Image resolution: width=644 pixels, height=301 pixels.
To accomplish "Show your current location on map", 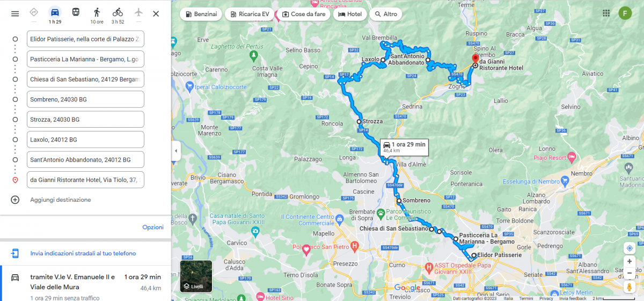I will 630,248.
